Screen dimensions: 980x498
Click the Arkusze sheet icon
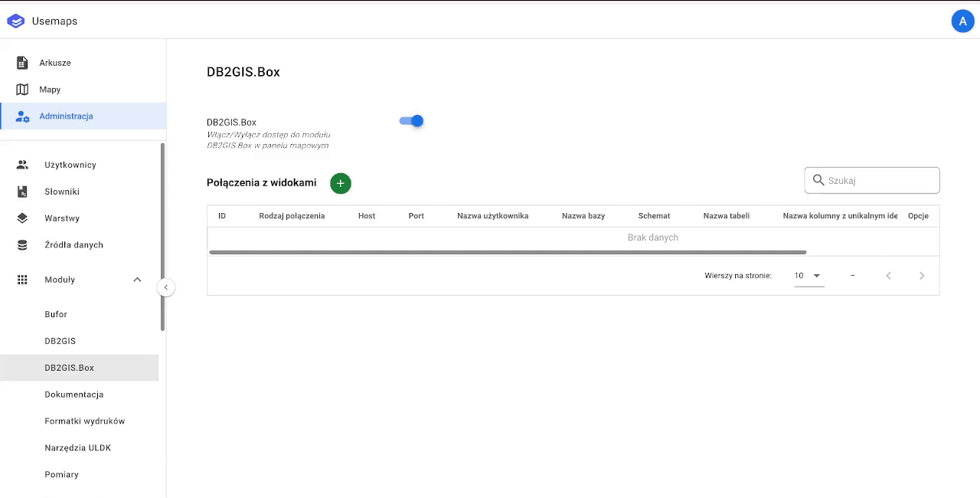22,63
